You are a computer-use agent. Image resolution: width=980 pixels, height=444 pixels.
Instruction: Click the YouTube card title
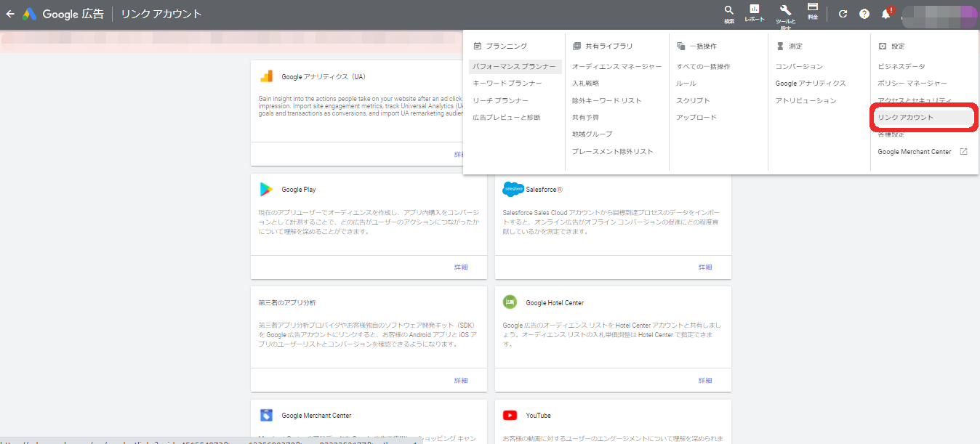pyautogui.click(x=538, y=416)
